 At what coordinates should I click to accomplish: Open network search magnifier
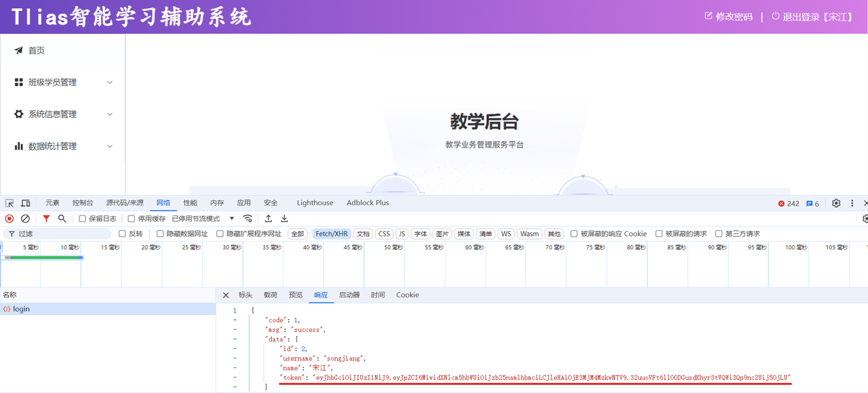(x=62, y=219)
